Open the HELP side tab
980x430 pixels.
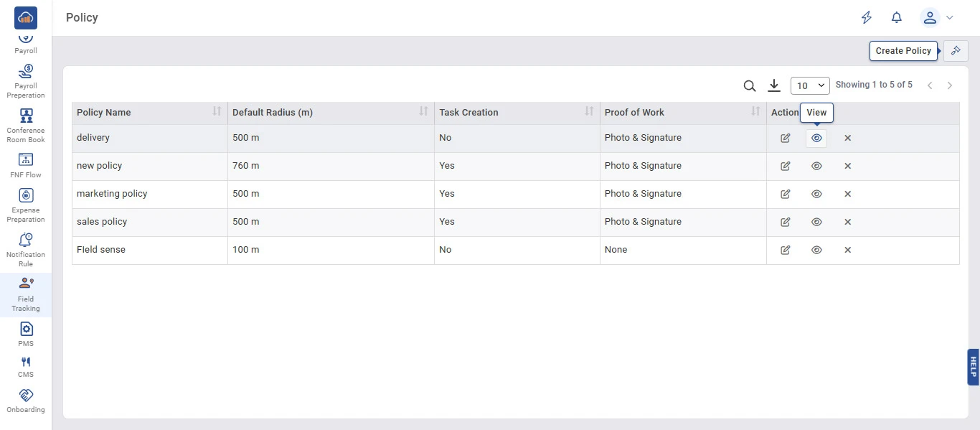coord(973,367)
